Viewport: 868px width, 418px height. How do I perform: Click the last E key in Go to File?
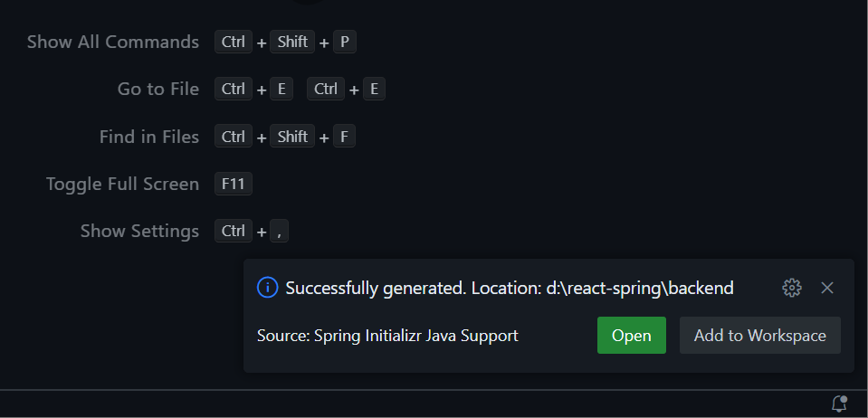click(374, 90)
